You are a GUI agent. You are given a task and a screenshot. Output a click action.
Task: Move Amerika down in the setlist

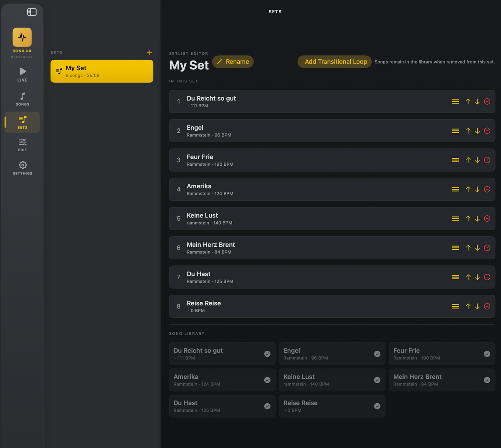477,189
